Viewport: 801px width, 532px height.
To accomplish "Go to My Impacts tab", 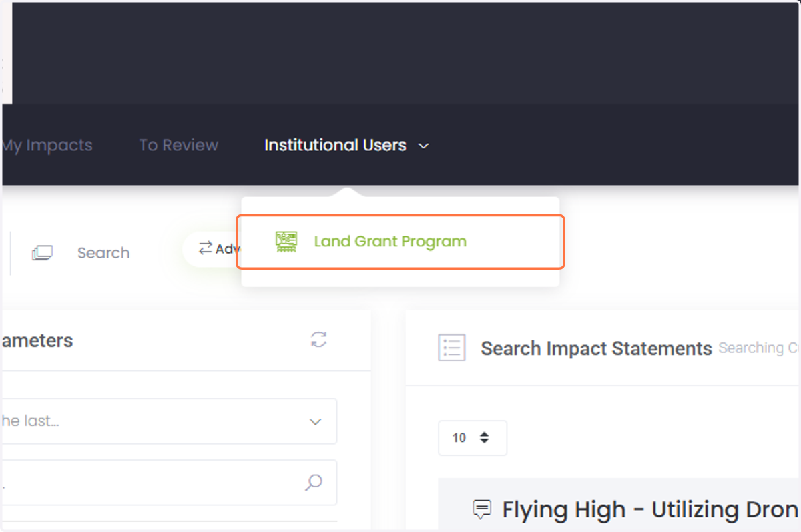I will (x=47, y=145).
